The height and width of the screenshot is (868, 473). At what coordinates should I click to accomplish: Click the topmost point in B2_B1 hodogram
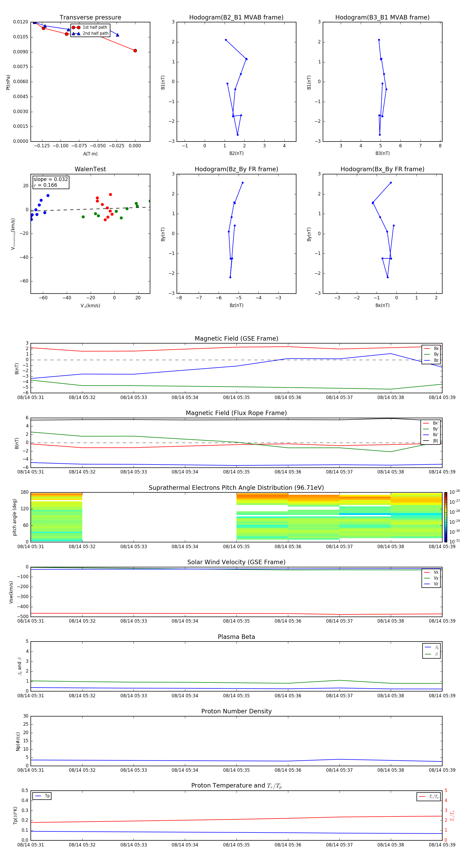pyautogui.click(x=225, y=40)
